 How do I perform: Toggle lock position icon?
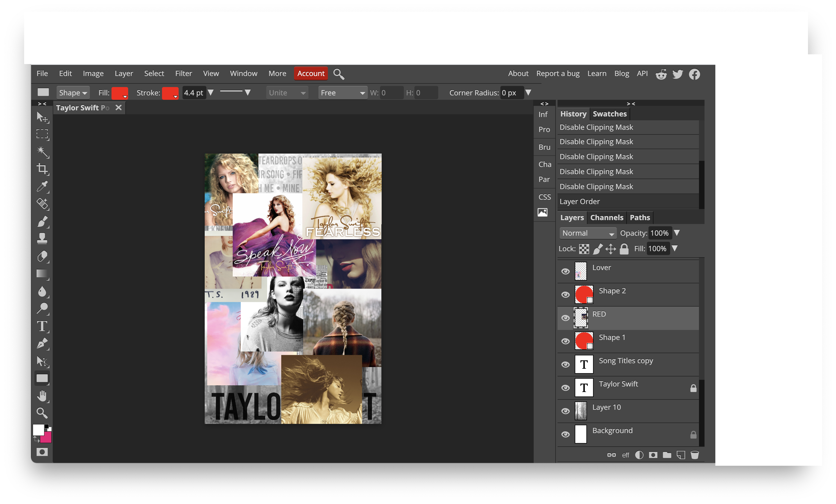coord(611,249)
